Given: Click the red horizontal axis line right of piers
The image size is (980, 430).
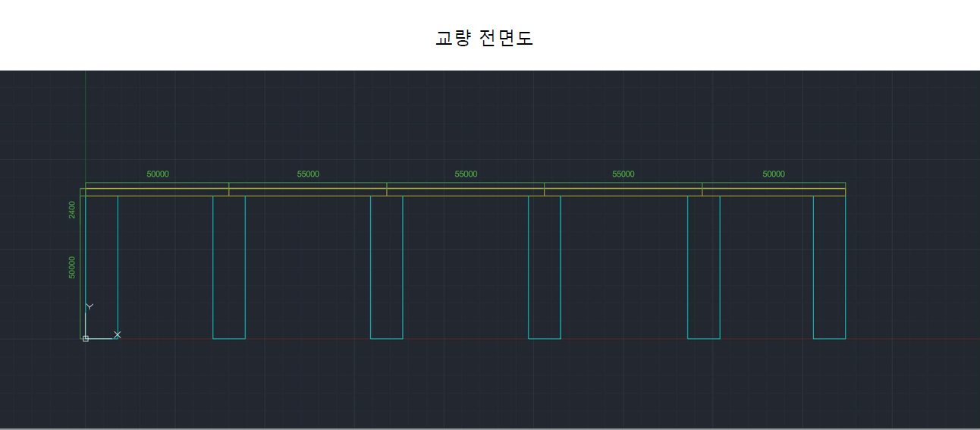Looking at the screenshot, I should point(910,338).
